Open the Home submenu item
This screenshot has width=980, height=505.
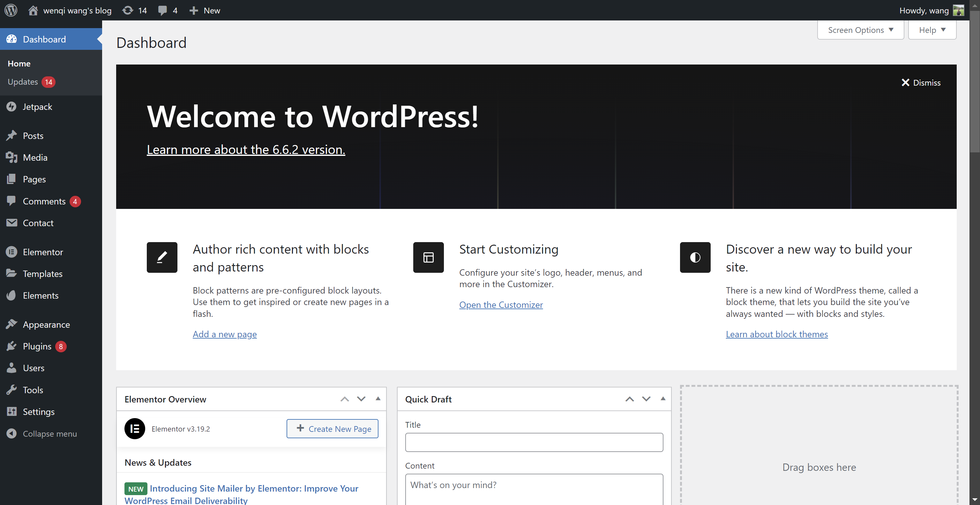click(19, 64)
